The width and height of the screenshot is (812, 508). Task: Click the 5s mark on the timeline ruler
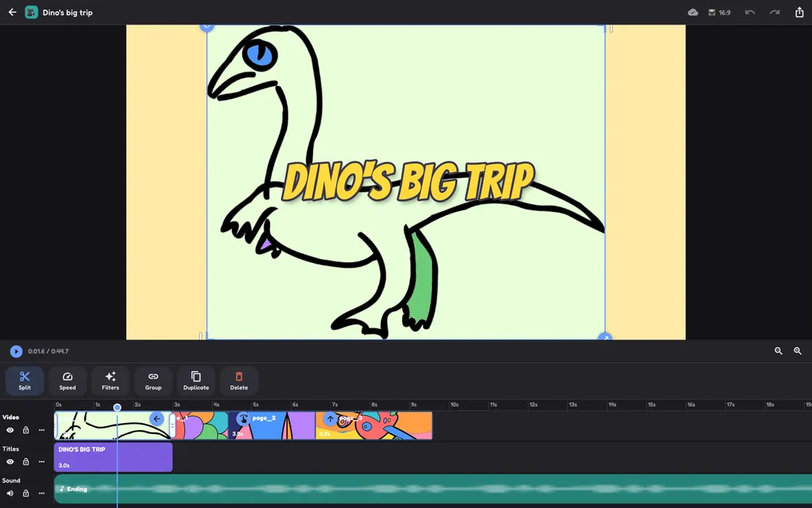pos(255,405)
